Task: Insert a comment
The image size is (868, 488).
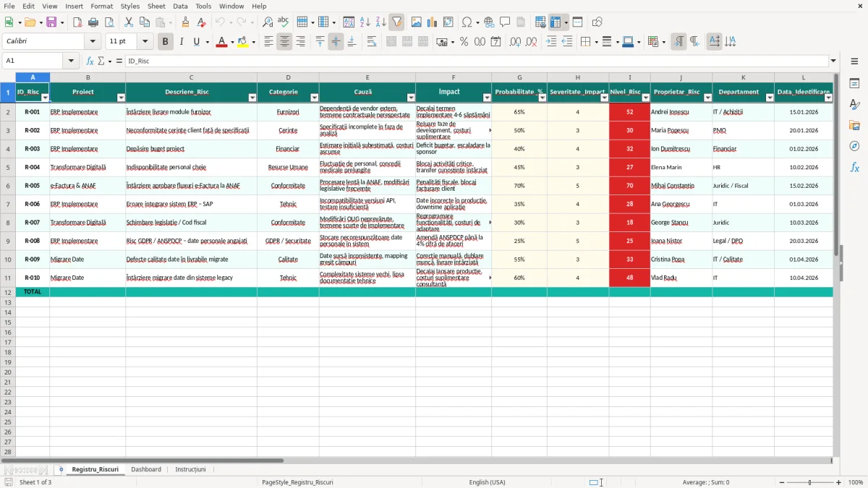Action: (x=505, y=22)
